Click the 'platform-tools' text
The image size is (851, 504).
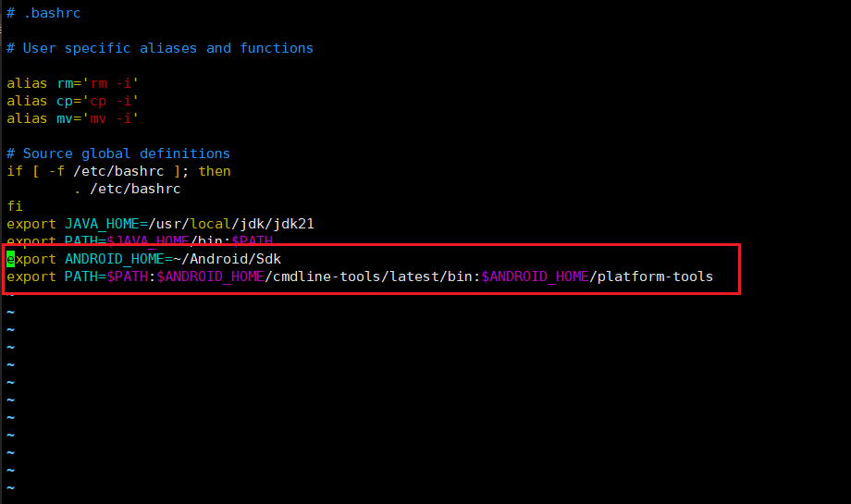(656, 277)
